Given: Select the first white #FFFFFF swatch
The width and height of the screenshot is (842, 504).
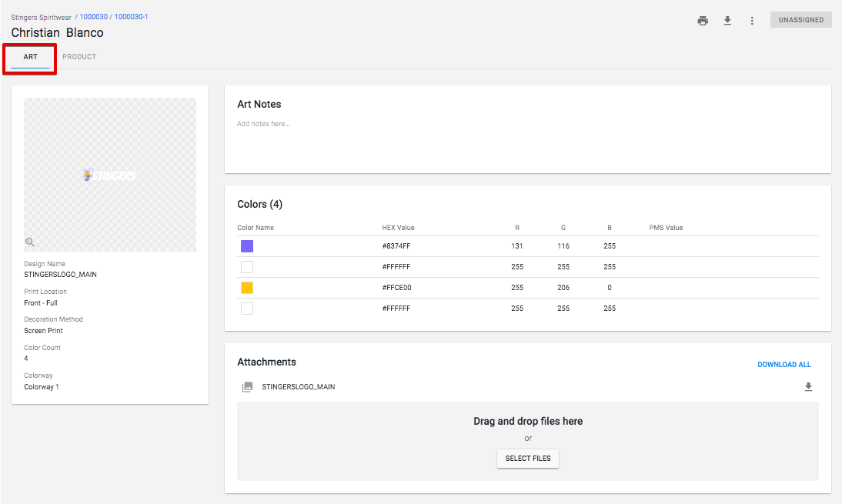Looking at the screenshot, I should pyautogui.click(x=247, y=267).
